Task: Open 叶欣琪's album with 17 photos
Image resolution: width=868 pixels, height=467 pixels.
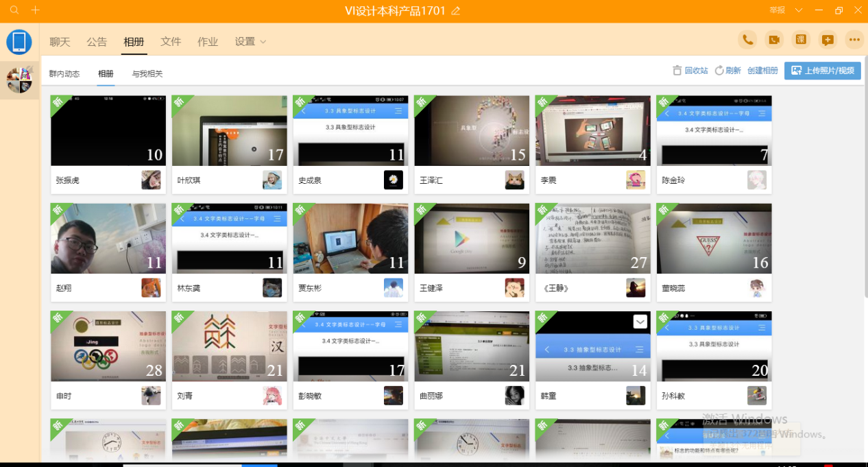Action: point(230,130)
